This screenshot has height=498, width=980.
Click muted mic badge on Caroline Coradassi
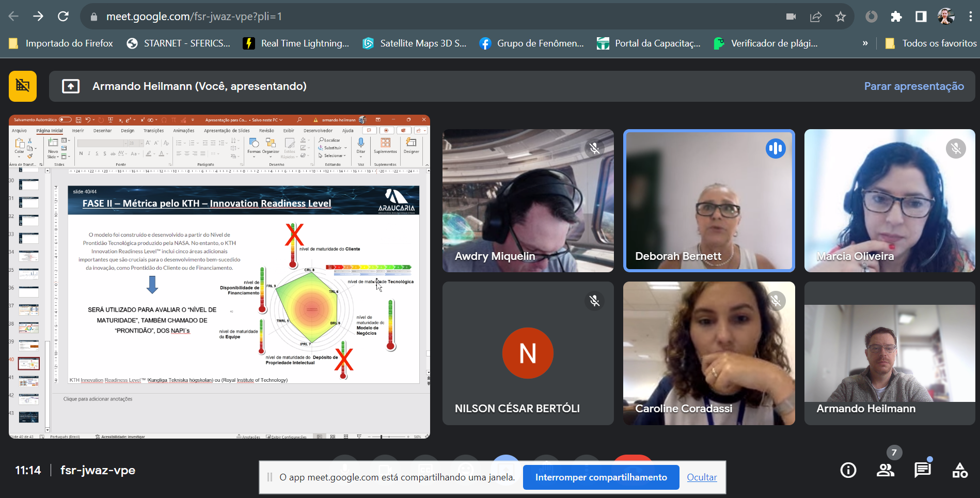coord(776,301)
